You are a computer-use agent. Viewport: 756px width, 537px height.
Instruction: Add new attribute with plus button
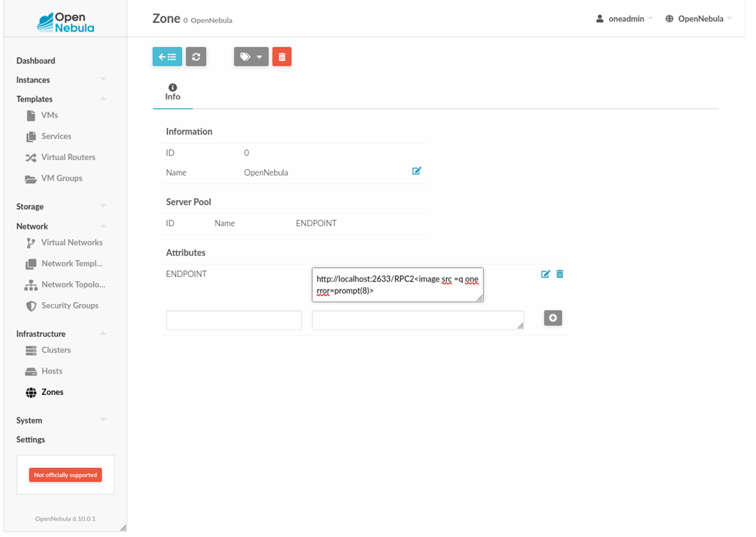tap(553, 318)
